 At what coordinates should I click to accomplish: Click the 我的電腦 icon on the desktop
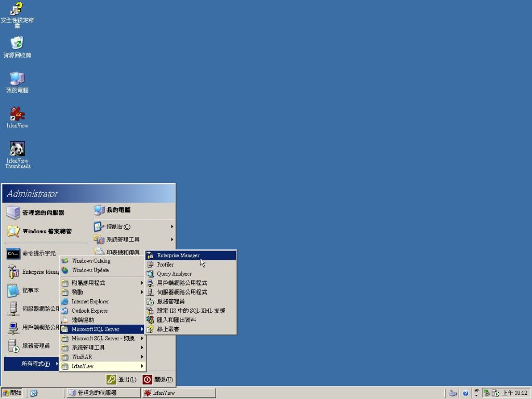point(17,80)
